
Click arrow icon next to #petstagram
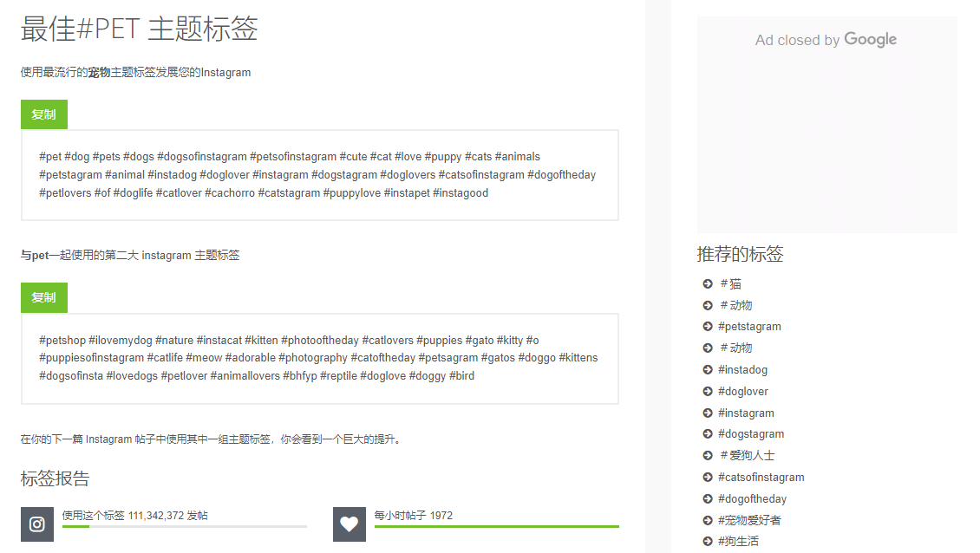tap(708, 326)
